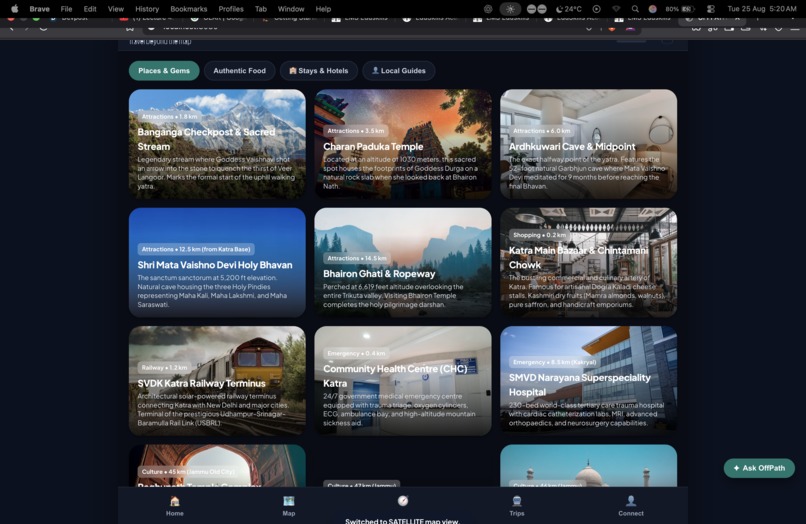The image size is (806, 524).
Task: Open the Brave menu
Action: 40,9
